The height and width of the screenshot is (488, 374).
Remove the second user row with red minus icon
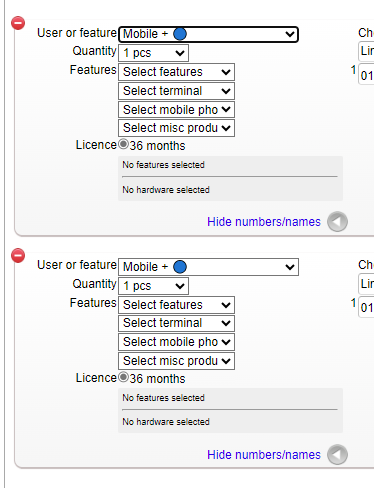(18, 256)
